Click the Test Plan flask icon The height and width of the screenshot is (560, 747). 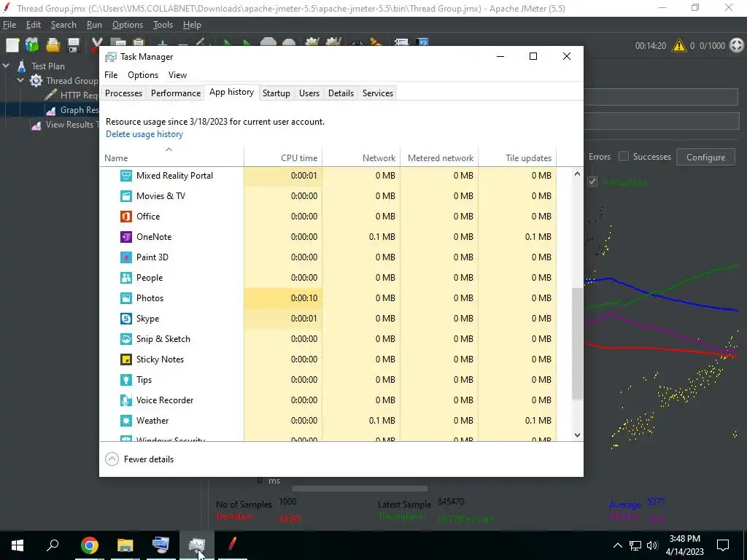pos(21,66)
